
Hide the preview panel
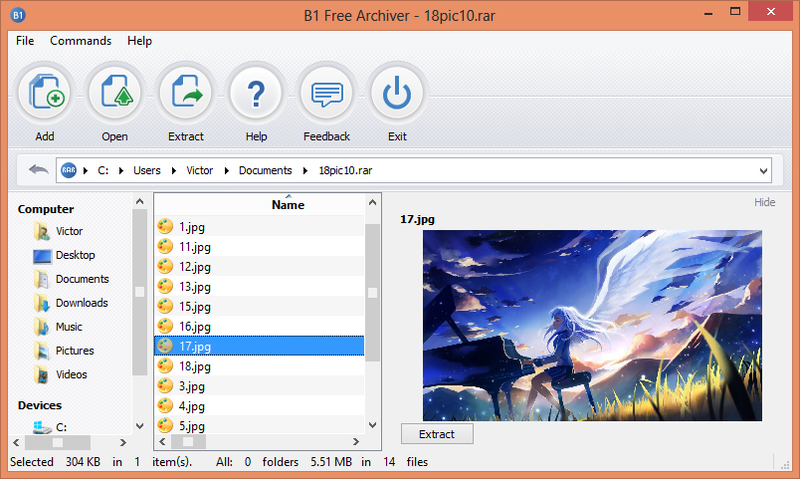(x=764, y=202)
